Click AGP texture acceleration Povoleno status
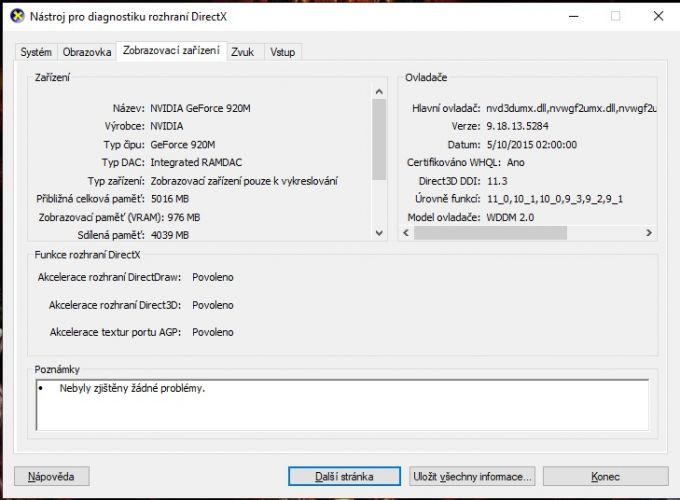Image resolution: width=680 pixels, height=500 pixels. click(x=213, y=332)
